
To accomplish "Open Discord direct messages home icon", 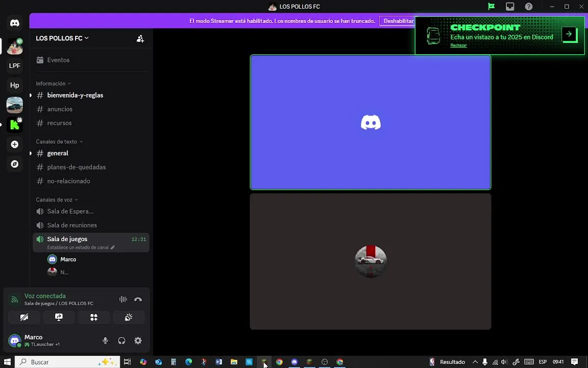I will point(15,23).
